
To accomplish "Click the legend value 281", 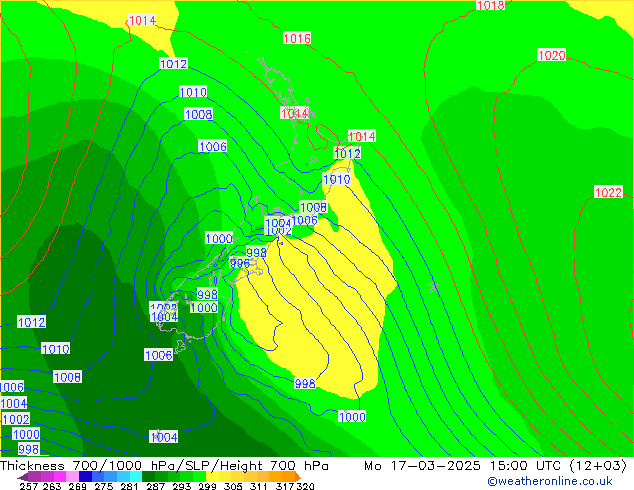I will (x=129, y=486).
